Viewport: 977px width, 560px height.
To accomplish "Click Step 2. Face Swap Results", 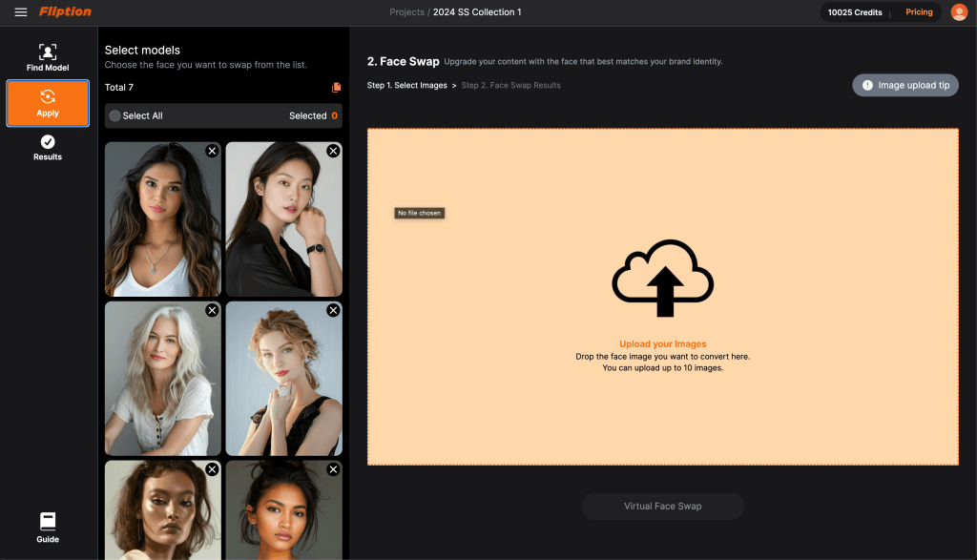I will pyautogui.click(x=510, y=86).
